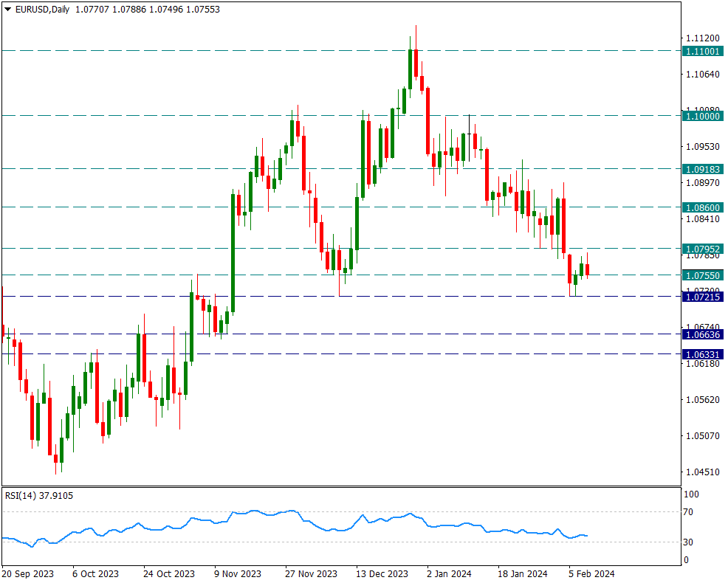Open the dropdown arrow beside EURUSD,Daily
728x583 pixels.
(x=7, y=10)
